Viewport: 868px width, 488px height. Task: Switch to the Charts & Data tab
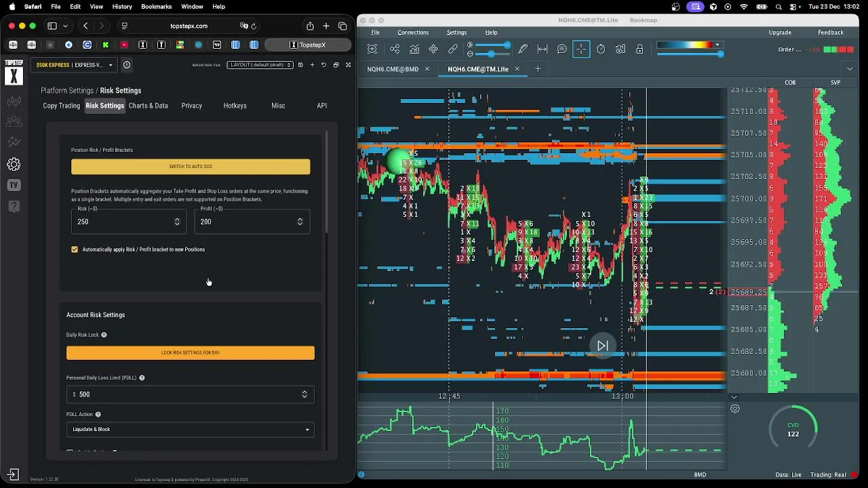click(x=148, y=106)
